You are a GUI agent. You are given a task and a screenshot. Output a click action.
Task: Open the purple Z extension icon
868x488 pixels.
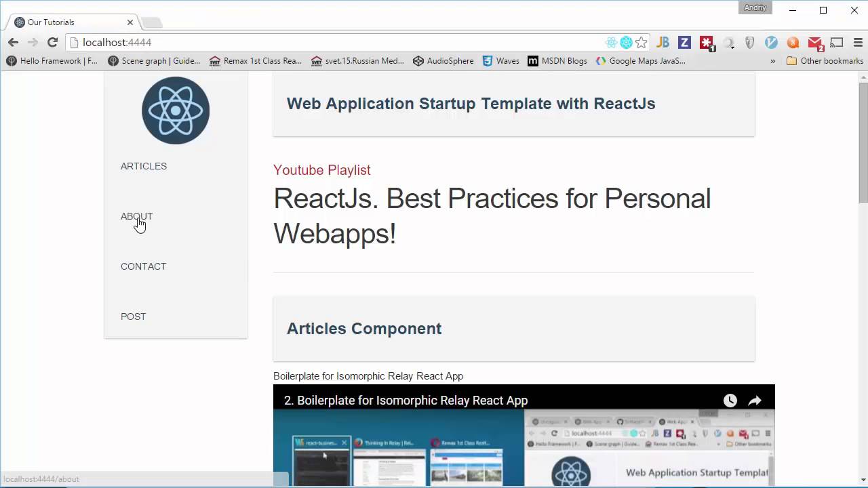[684, 42]
